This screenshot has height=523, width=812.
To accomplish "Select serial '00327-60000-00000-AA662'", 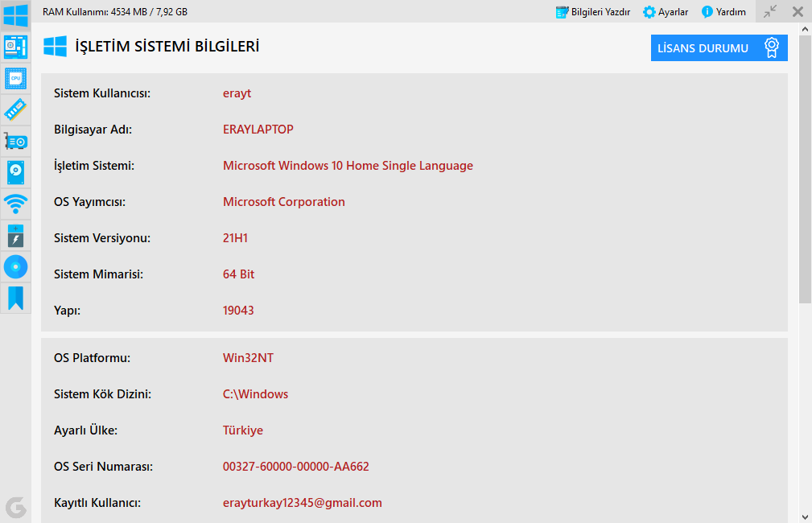I will point(295,467).
